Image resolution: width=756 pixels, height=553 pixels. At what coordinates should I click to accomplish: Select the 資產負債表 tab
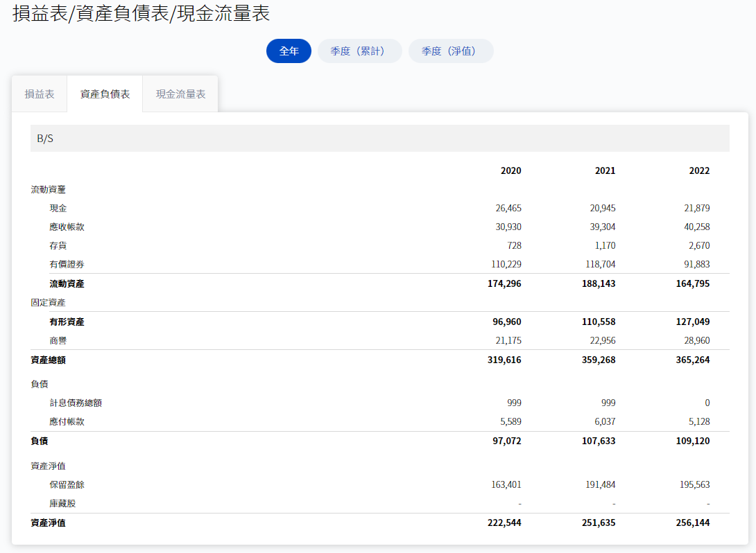coord(105,94)
